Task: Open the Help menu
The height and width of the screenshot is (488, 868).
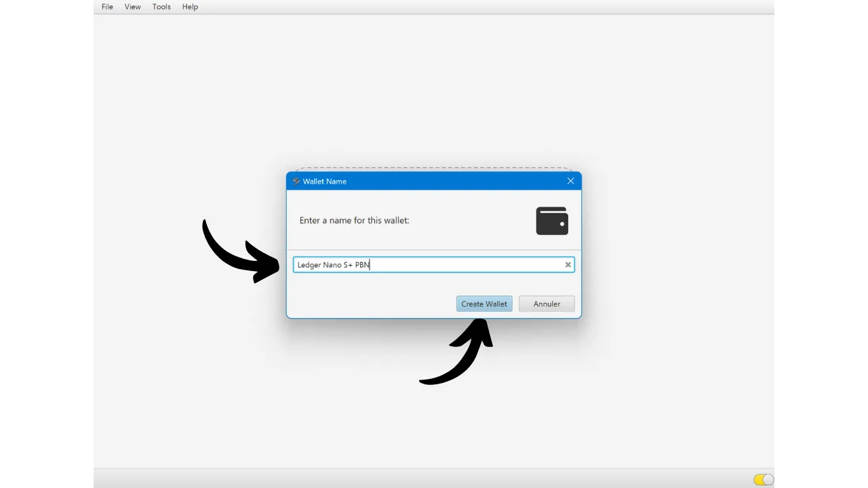Action: click(x=190, y=7)
